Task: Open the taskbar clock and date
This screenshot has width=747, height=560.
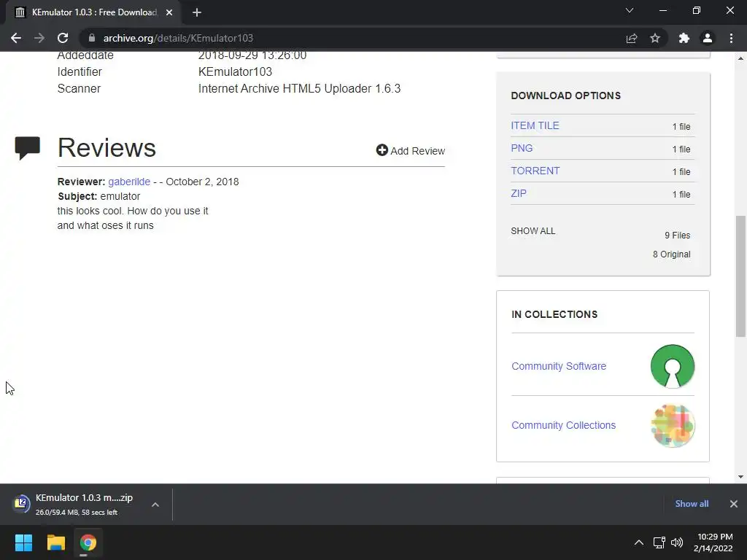Action: [713, 542]
